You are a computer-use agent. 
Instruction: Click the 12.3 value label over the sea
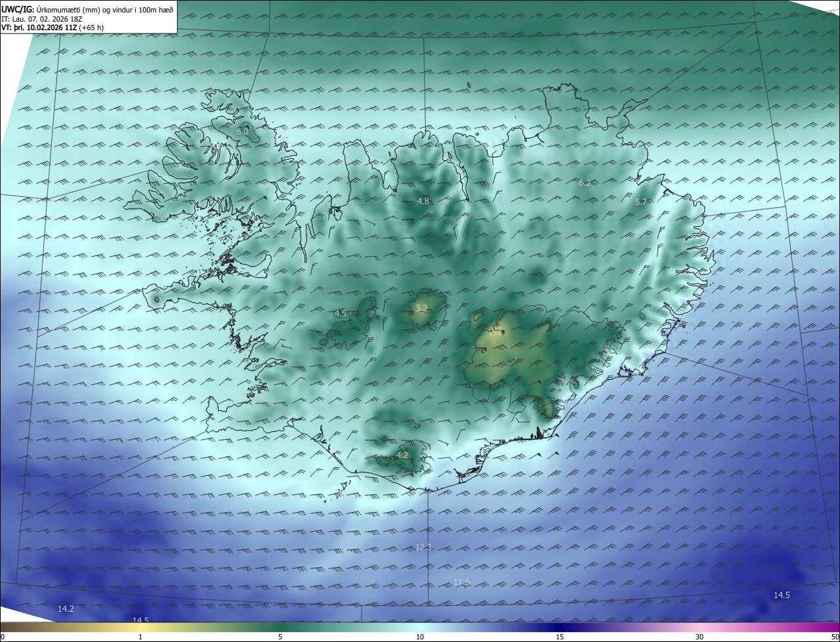pyautogui.click(x=424, y=547)
